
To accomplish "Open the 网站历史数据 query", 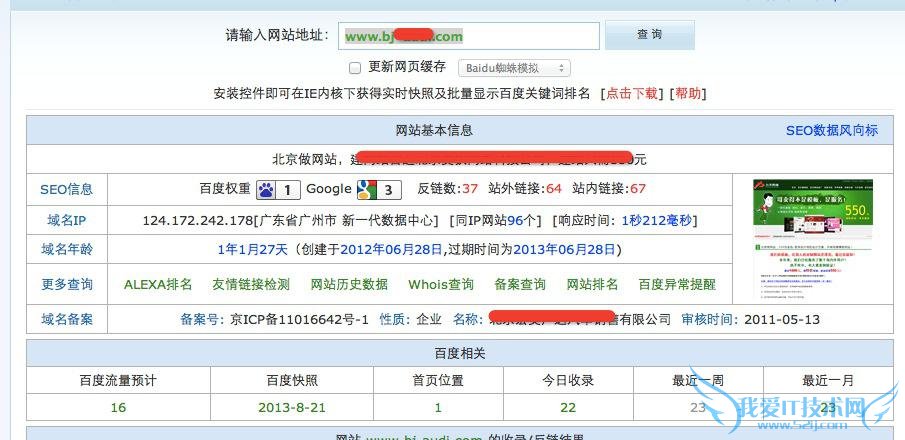I will point(349,285).
